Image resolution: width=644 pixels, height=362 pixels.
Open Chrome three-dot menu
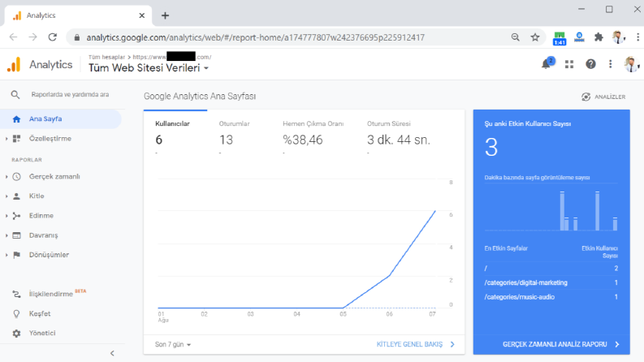coord(638,37)
